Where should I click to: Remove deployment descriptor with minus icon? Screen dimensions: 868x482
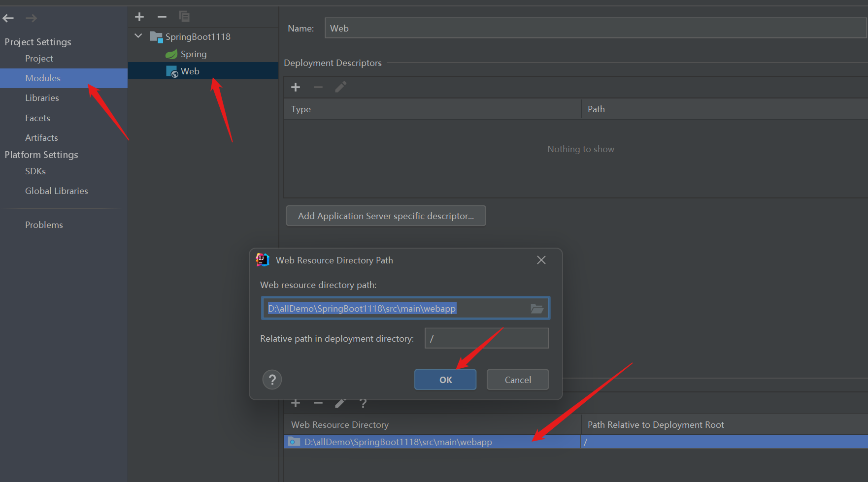(x=318, y=87)
